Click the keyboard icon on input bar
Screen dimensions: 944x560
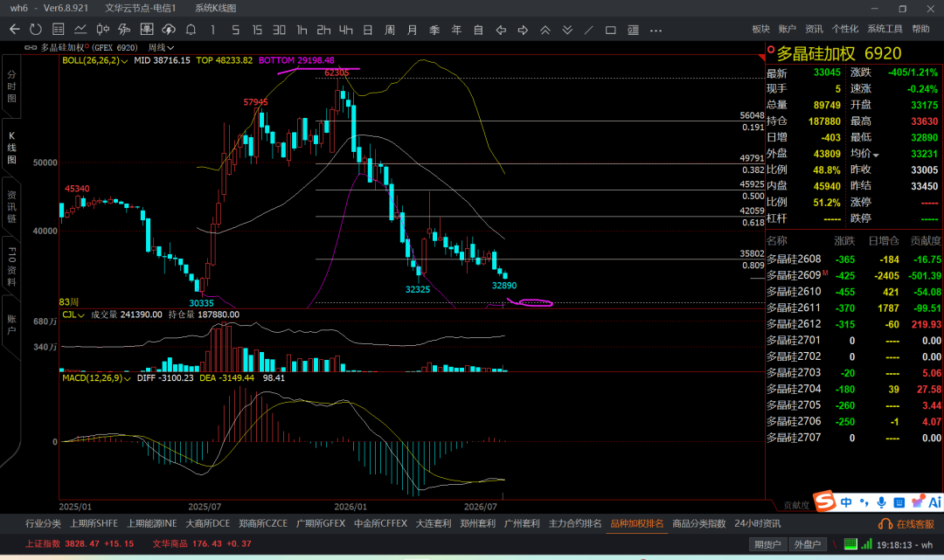pos(899,502)
